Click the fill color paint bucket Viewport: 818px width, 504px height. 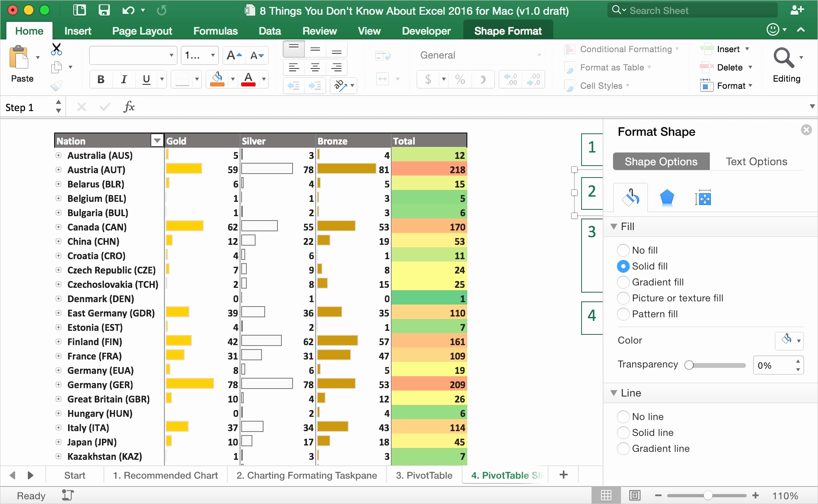coord(217,79)
